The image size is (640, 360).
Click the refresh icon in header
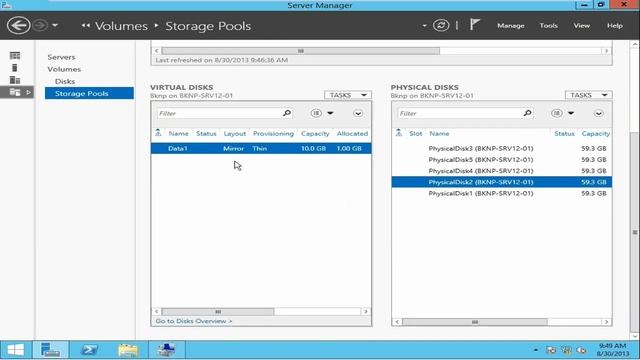pos(441,25)
